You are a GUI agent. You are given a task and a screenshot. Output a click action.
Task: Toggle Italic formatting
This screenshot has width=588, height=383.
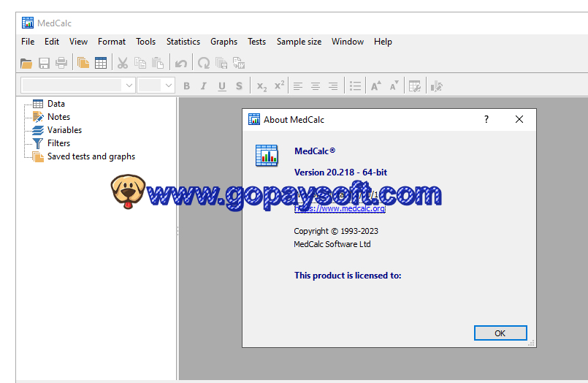tap(204, 86)
